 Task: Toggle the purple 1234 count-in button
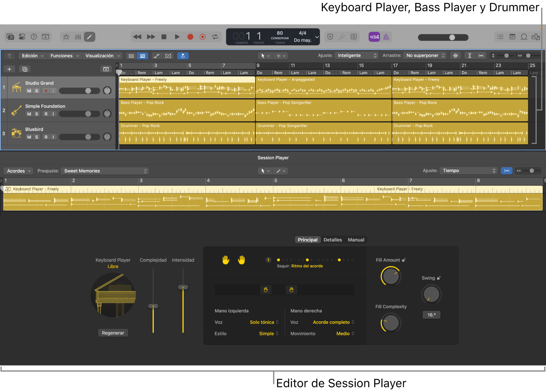point(374,37)
